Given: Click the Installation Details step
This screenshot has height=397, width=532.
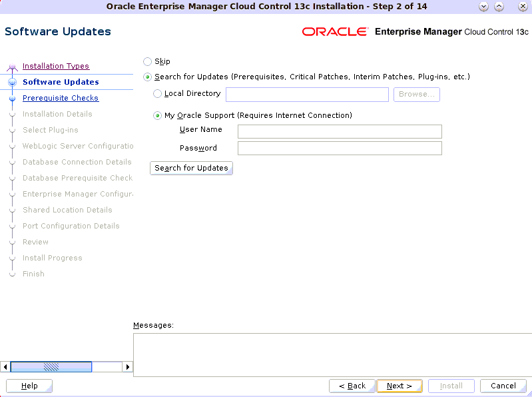Looking at the screenshot, I should coord(57,114).
